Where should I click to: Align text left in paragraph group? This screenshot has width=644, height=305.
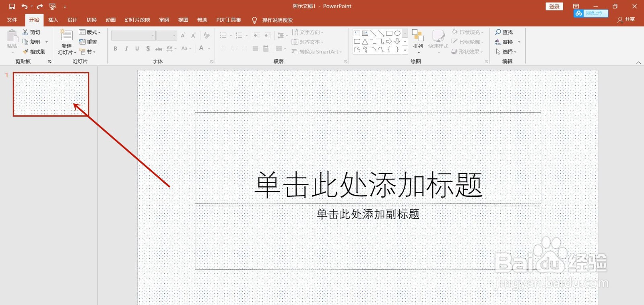click(223, 49)
